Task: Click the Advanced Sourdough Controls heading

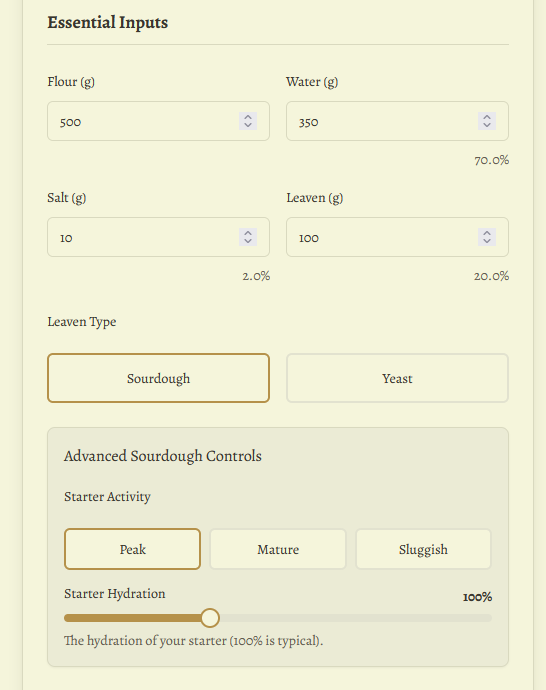Action: pyautogui.click(x=163, y=456)
